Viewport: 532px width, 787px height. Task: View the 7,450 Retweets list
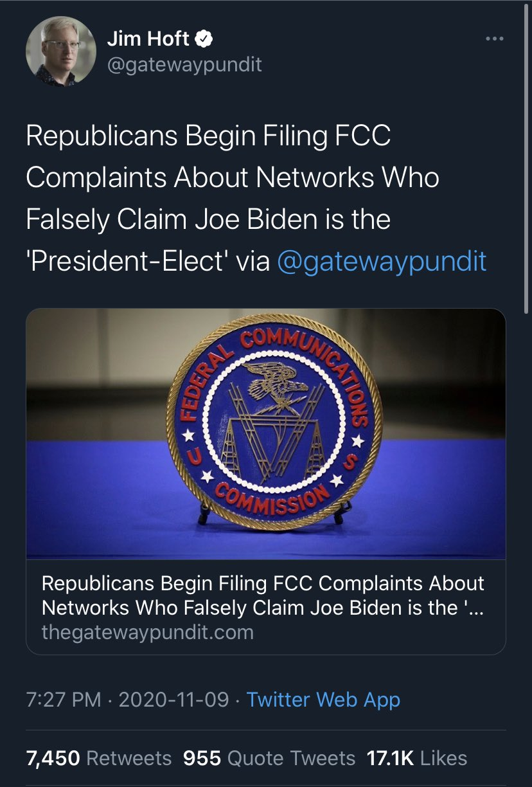pyautogui.click(x=98, y=757)
